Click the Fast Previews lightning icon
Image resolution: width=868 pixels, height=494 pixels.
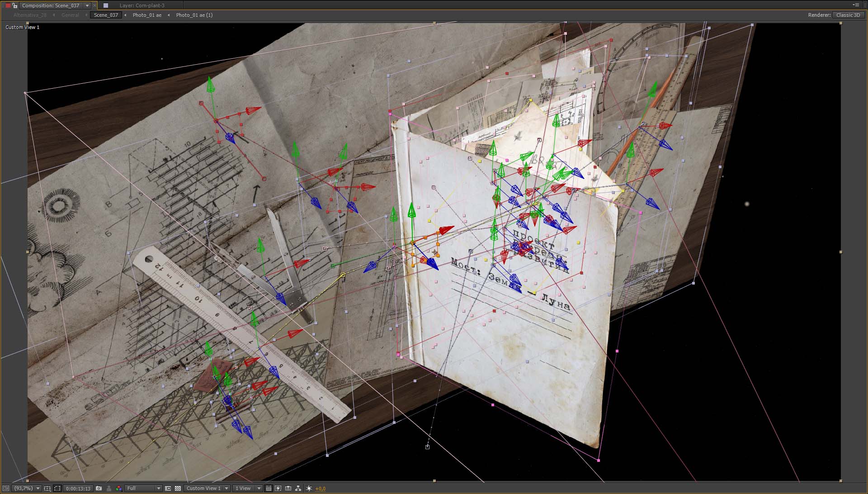[278, 488]
